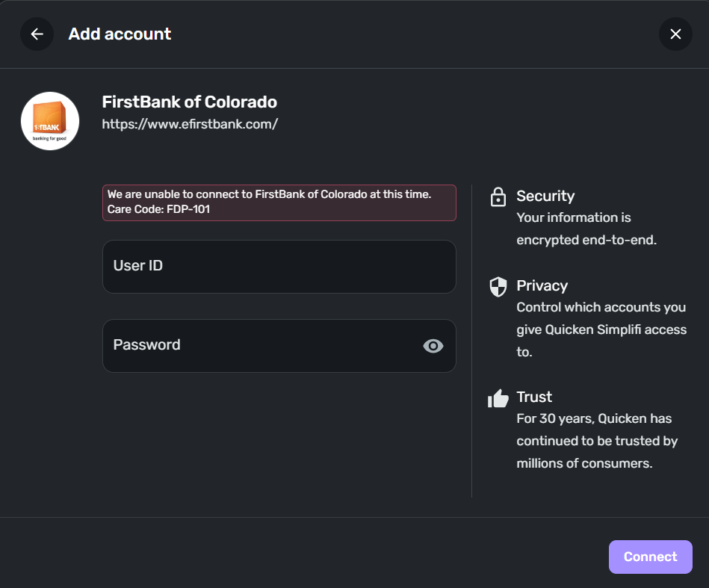Open the efirstbank.com URL link
Image resolution: width=709 pixels, height=588 pixels.
click(x=190, y=124)
